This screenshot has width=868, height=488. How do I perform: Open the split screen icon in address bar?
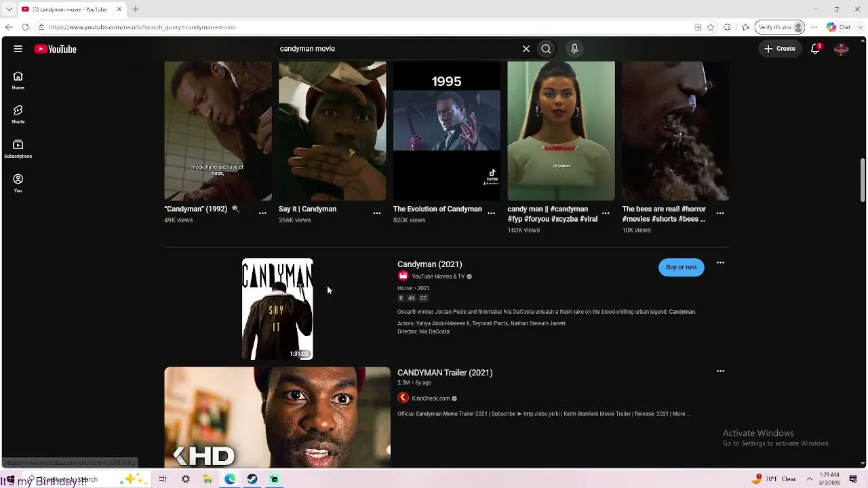698,27
